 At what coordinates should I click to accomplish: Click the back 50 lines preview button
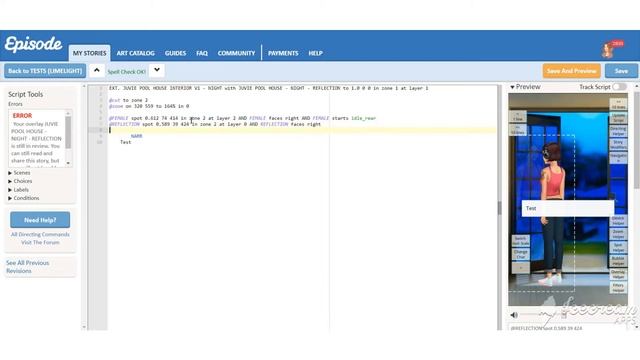(518, 130)
